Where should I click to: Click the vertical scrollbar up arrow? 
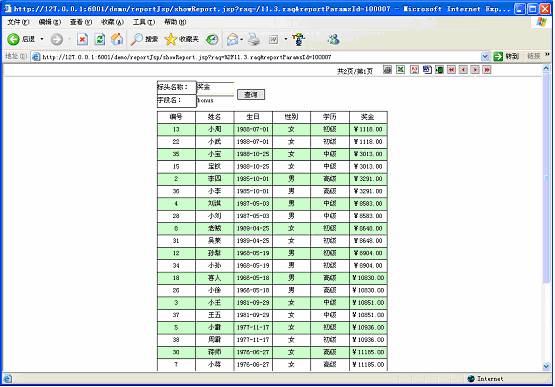(546, 69)
